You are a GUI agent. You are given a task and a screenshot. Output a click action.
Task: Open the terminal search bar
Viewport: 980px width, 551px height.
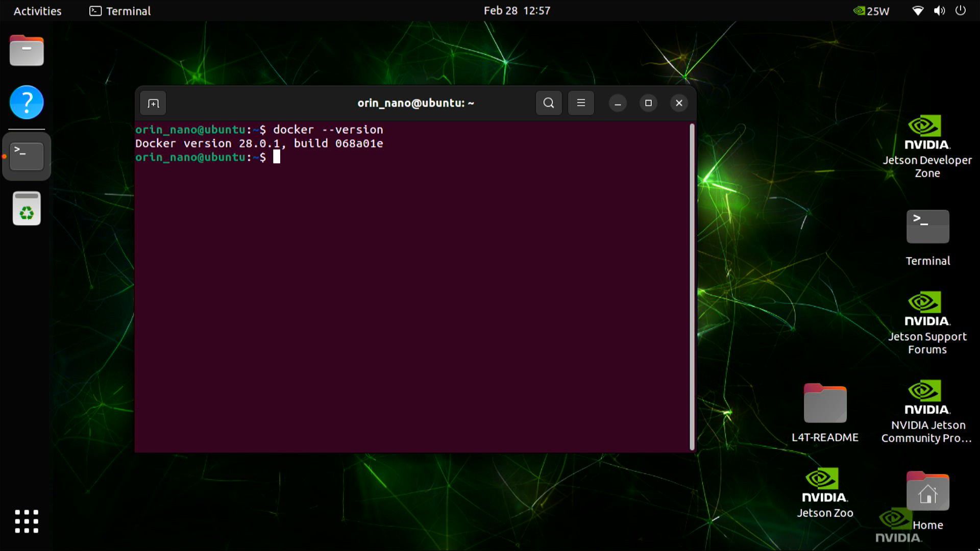click(x=548, y=103)
